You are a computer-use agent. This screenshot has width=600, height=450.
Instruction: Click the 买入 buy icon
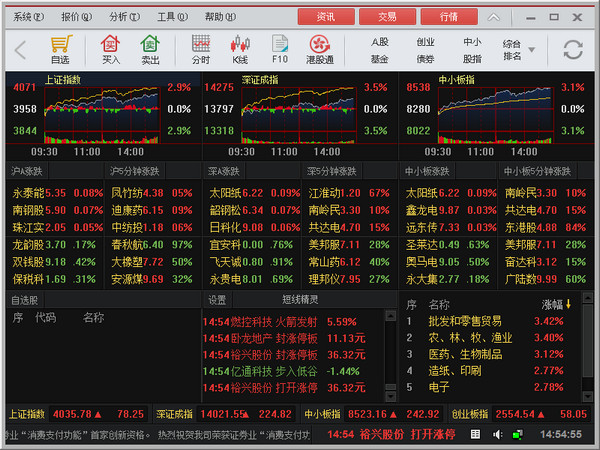click(110, 49)
